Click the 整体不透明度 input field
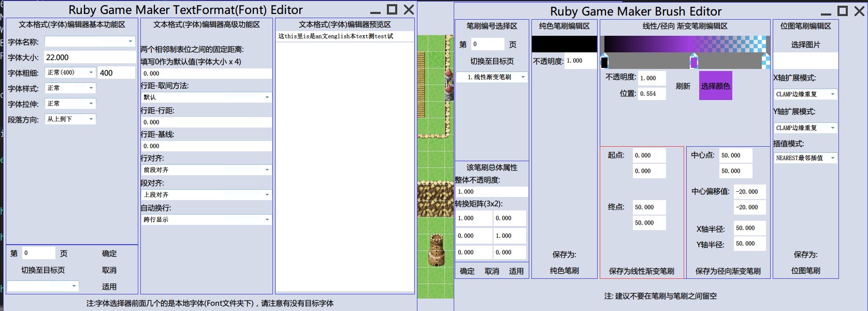868x311 pixels. tap(491, 192)
